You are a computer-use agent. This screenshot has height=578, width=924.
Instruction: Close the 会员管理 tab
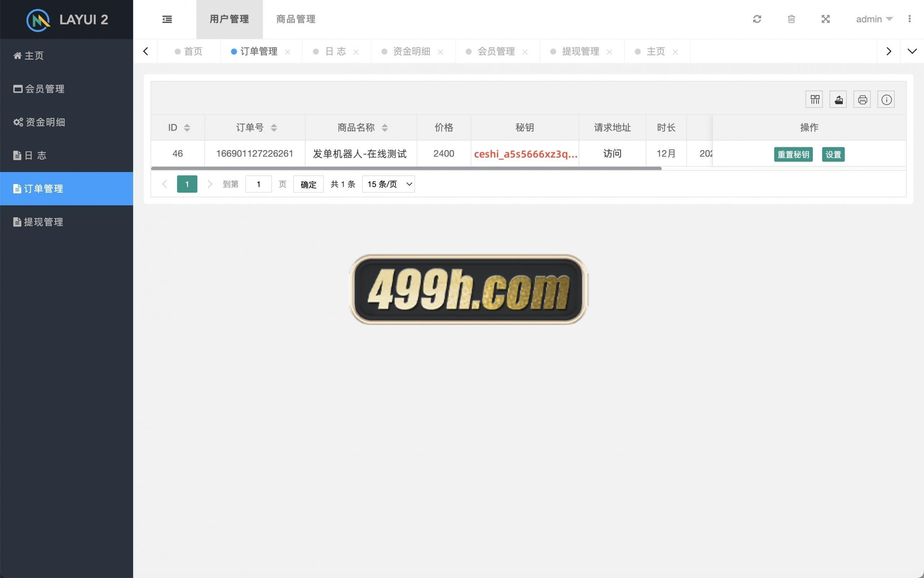pyautogui.click(x=525, y=52)
